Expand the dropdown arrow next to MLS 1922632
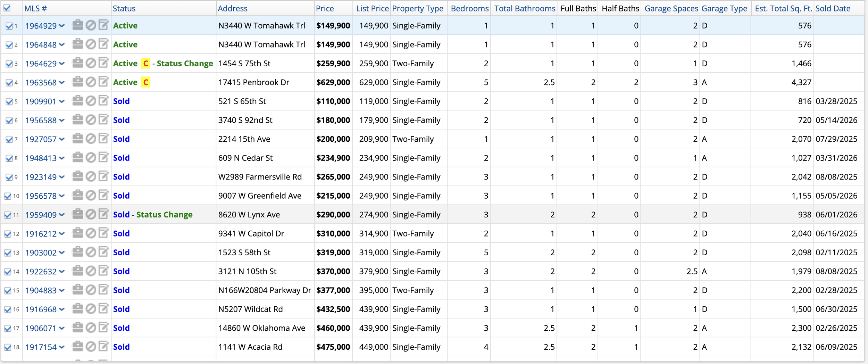This screenshot has width=868, height=364. pyautogui.click(x=62, y=271)
